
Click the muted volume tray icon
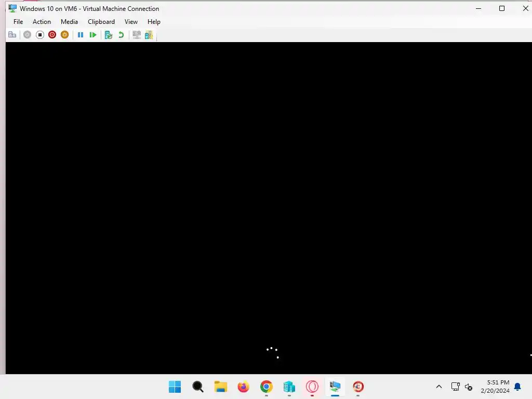469,387
